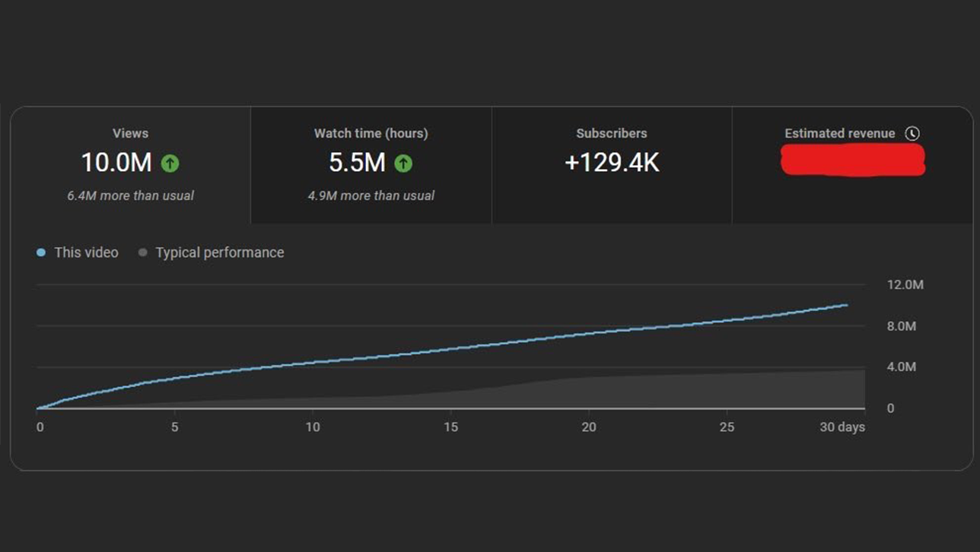The image size is (980, 552).
Task: Open the Estimated revenue tab
Action: [x=852, y=165]
